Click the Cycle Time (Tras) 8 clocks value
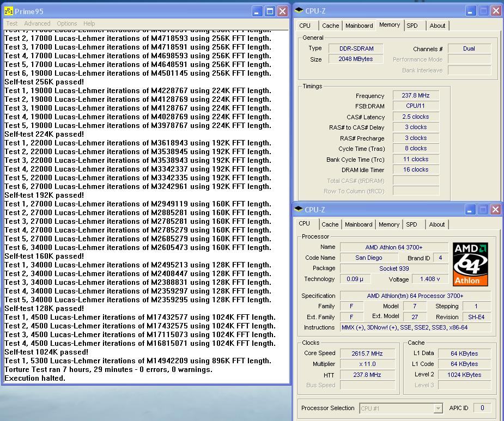 (x=416, y=148)
